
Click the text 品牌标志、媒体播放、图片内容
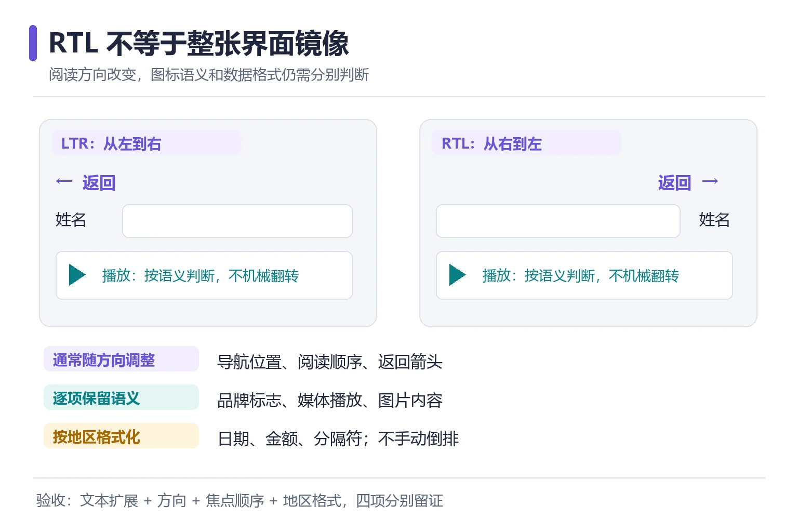(x=330, y=401)
